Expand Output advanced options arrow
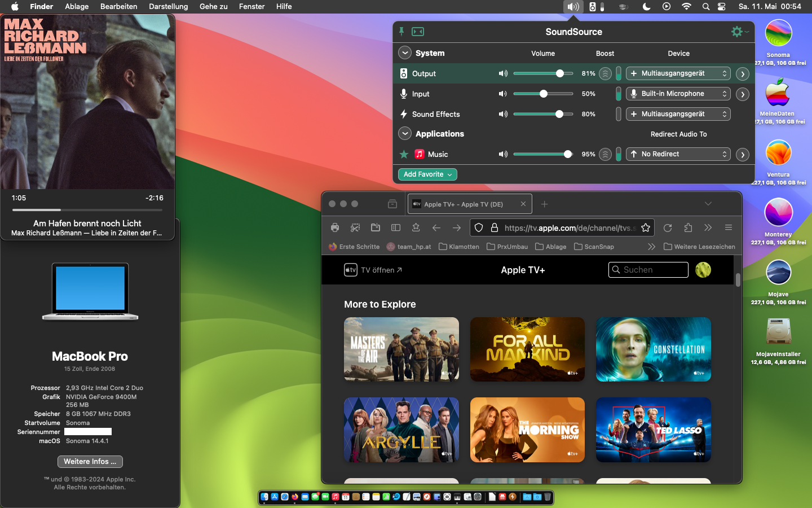This screenshot has height=508, width=812. pos(743,74)
